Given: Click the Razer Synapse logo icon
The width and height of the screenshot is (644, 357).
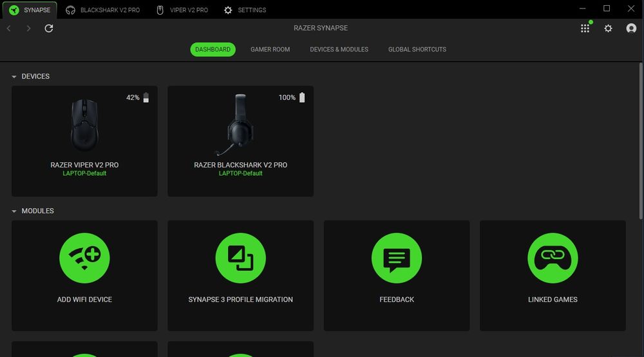Looking at the screenshot, I should coord(14,10).
